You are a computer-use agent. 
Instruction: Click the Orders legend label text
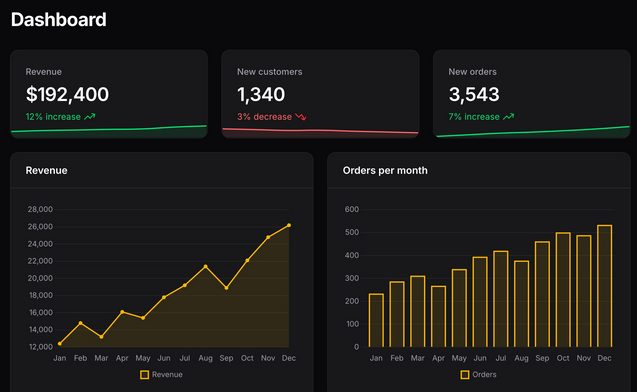tap(484, 375)
